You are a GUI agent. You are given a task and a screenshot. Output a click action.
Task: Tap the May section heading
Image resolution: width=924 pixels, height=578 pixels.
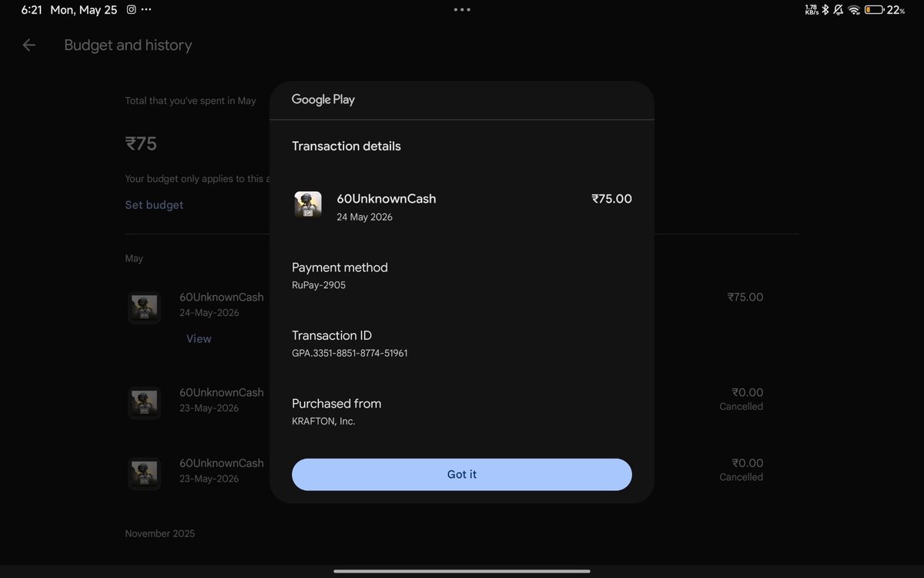134,258
